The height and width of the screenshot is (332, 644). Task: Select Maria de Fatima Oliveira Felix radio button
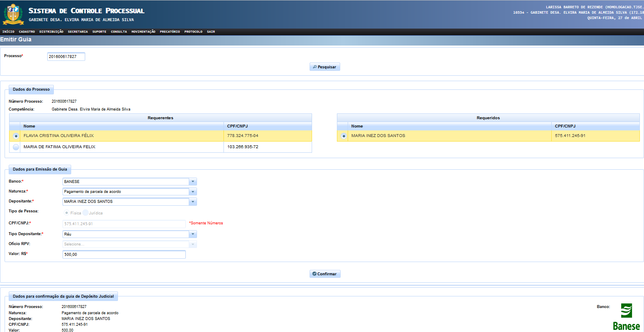pos(16,147)
